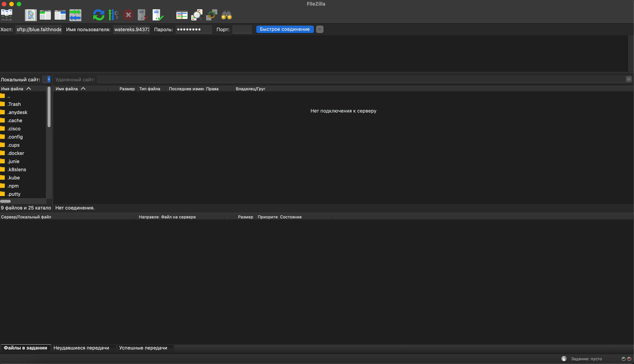Toggle local directory tree view
Image resolution: width=634 pixels, height=364 pixels.
point(45,15)
